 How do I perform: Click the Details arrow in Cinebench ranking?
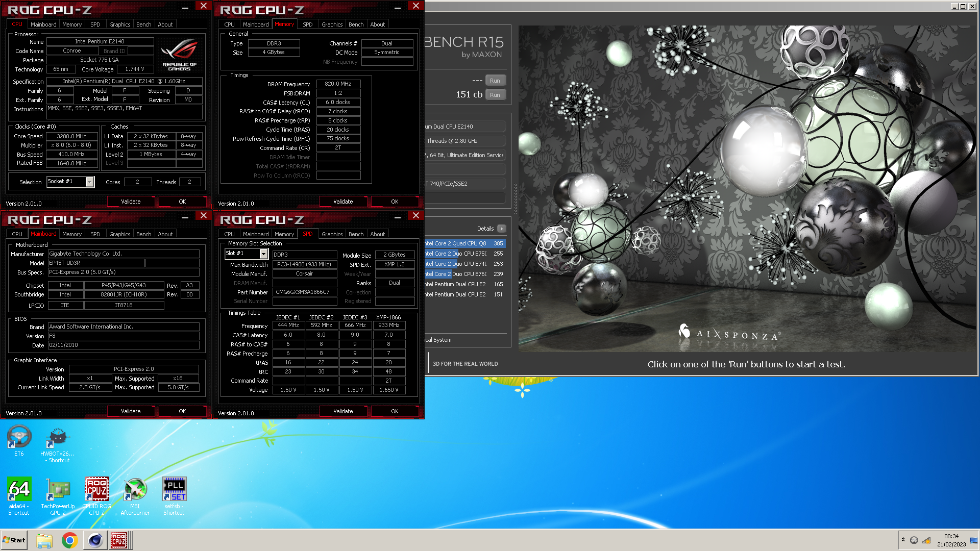coord(502,229)
